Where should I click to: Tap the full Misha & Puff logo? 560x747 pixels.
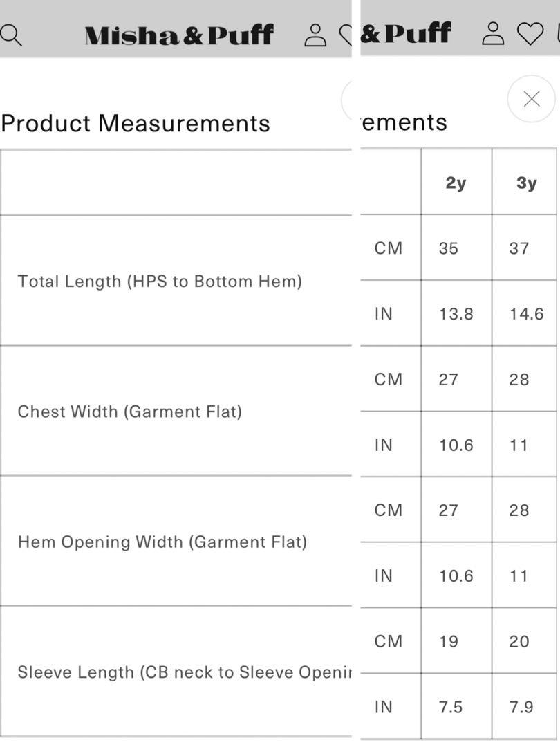[x=179, y=35]
